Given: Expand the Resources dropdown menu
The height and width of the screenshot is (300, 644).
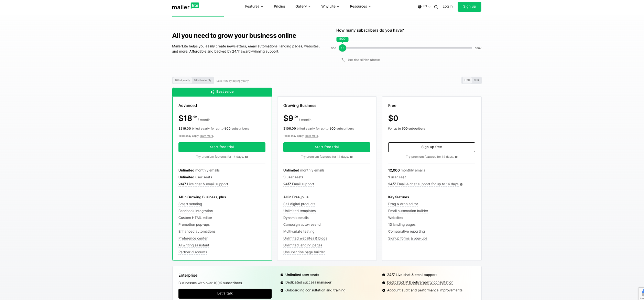Looking at the screenshot, I should tap(360, 7).
